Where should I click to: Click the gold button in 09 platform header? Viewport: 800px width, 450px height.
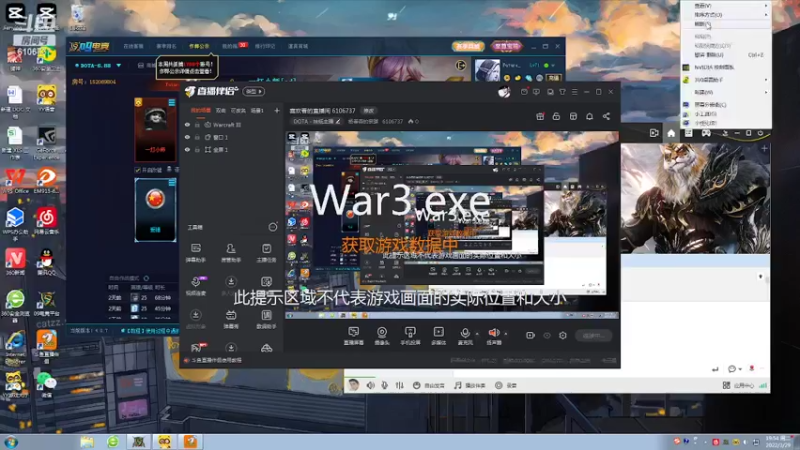tap(468, 46)
